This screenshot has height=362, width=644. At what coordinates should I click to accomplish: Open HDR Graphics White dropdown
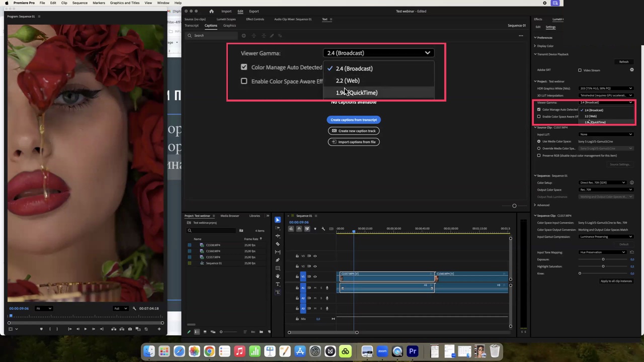click(x=606, y=88)
